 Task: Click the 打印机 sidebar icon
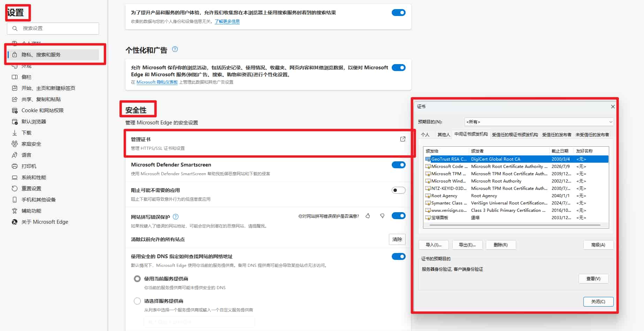point(14,166)
